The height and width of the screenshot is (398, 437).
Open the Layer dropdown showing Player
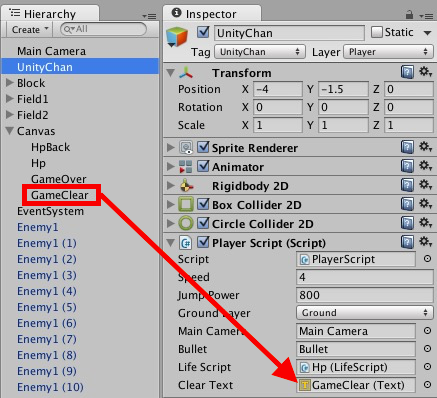[x=388, y=52]
